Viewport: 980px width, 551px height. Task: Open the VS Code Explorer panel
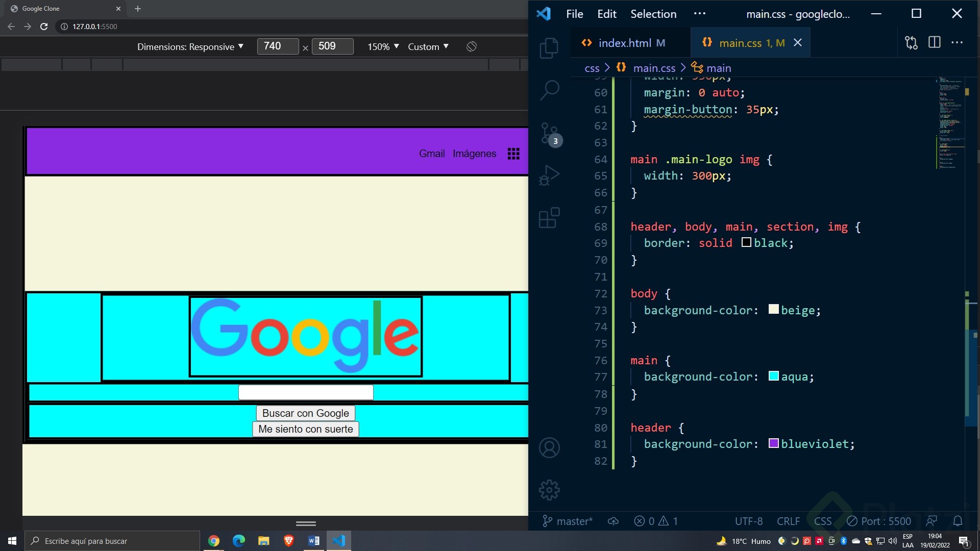[549, 48]
